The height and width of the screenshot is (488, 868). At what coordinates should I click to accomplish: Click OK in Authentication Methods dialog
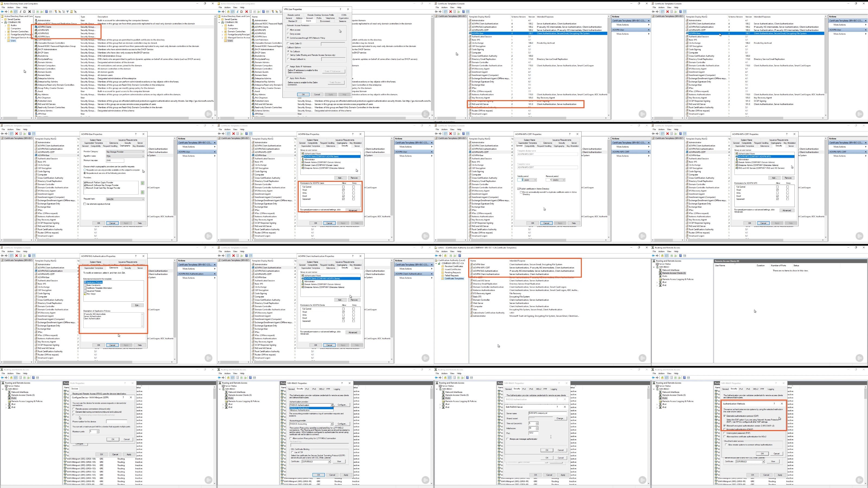[762, 453]
